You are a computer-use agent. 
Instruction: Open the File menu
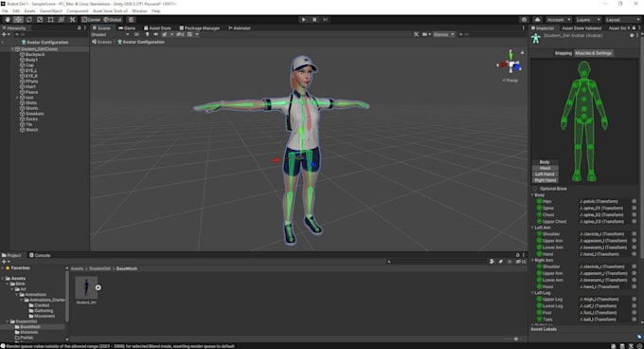(x=5, y=11)
